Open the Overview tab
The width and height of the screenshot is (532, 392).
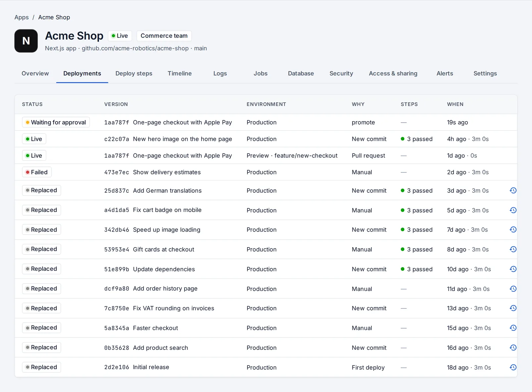point(35,73)
